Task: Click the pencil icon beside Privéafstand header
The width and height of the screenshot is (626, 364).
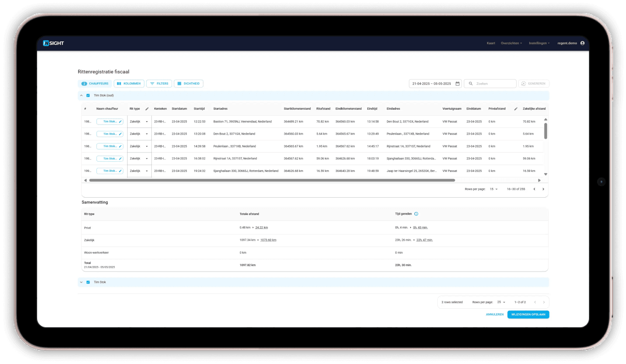Action: [516, 109]
